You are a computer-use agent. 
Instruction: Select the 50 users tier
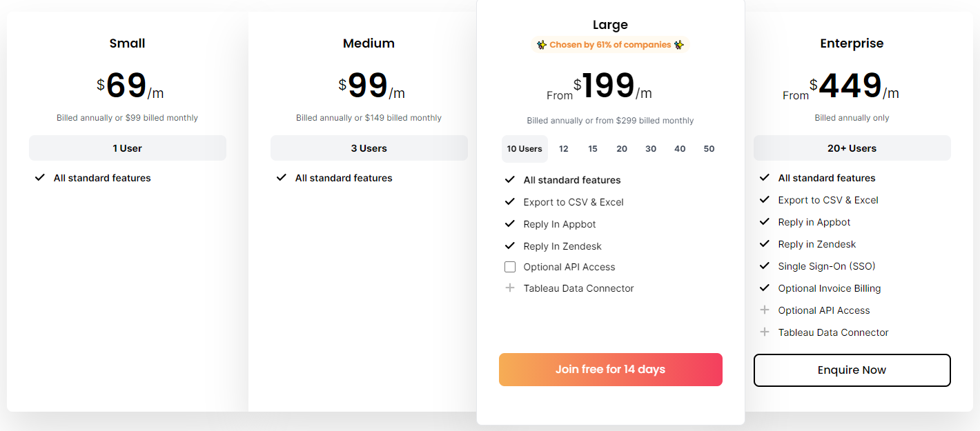pos(709,149)
